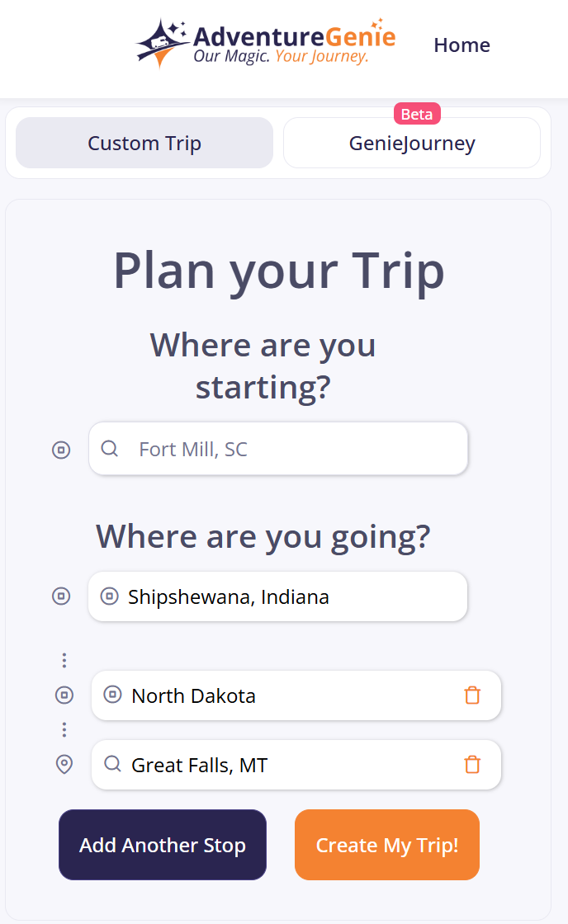The image size is (568, 924).
Task: Click stop marker icon beside starting field
Action: [61, 450]
